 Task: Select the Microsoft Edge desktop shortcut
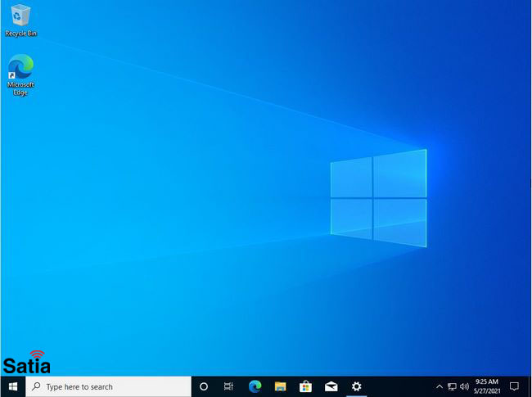coord(20,75)
